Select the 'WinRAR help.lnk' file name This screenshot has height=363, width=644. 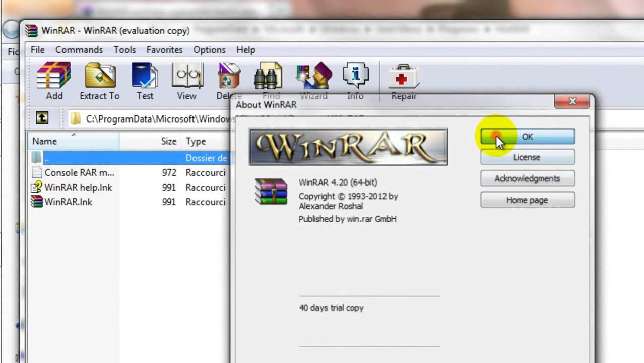tap(78, 187)
